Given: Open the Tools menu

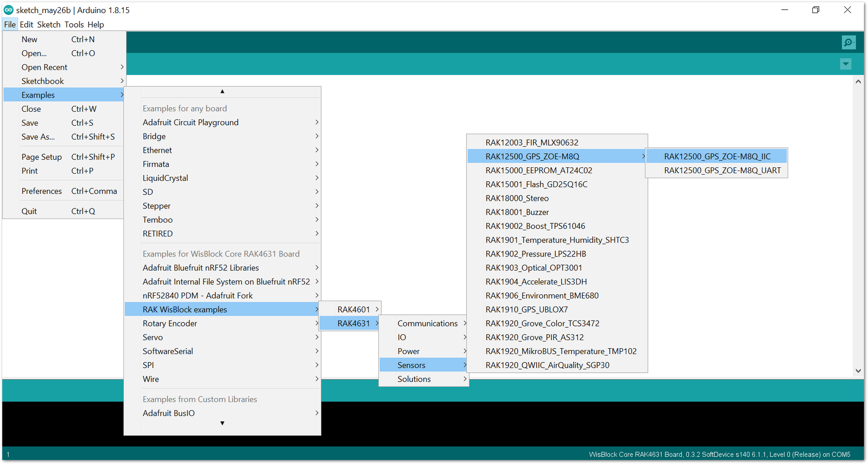Looking at the screenshot, I should coord(74,24).
